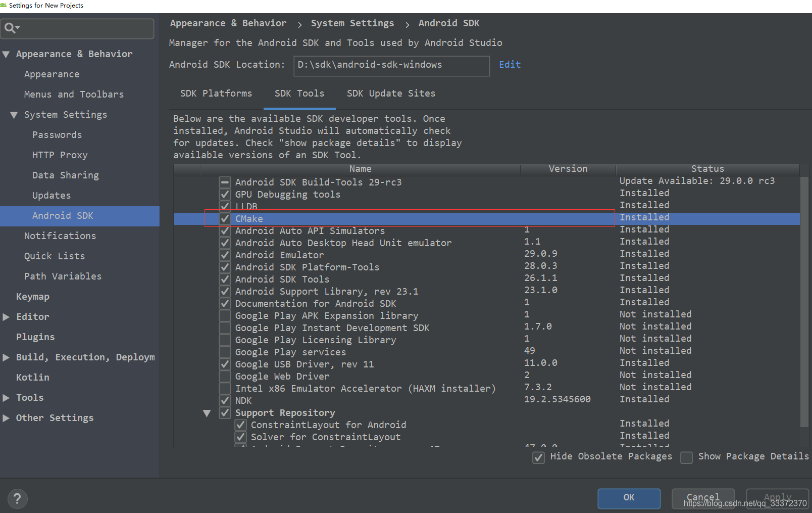This screenshot has height=513, width=812.
Task: Open Quick Lists settings
Action: 55,256
